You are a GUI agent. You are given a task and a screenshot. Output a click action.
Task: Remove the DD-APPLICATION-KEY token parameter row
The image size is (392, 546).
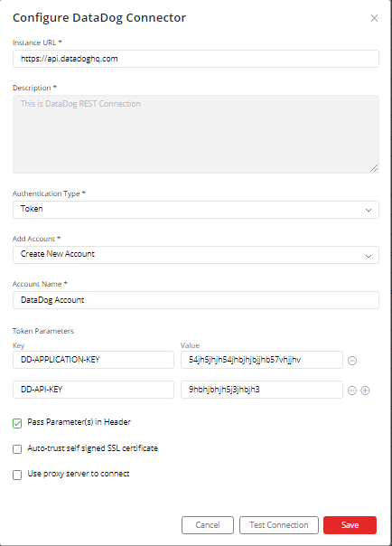352,361
